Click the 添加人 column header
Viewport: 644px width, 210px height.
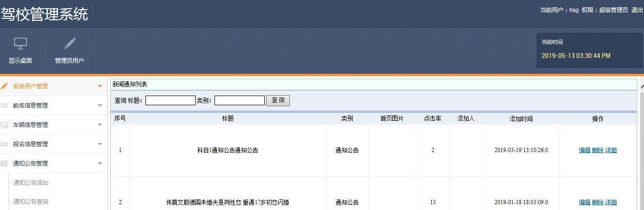pos(466,118)
